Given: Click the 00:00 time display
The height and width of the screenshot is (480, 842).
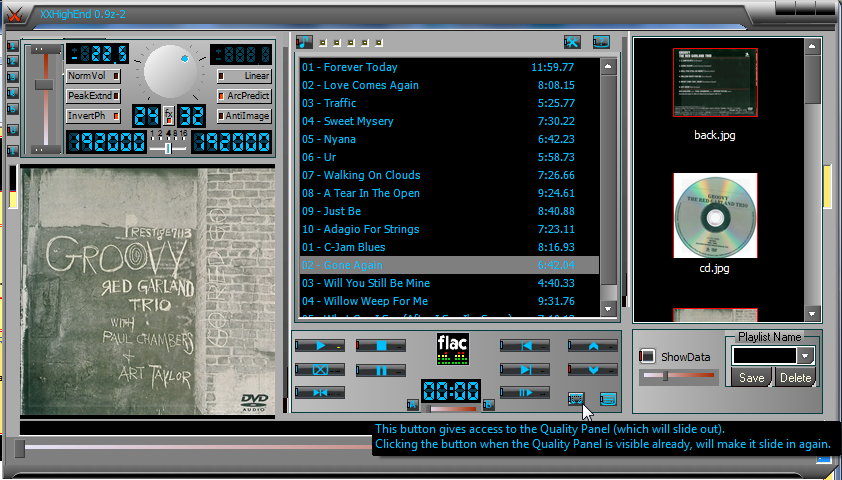Looking at the screenshot, I should 451,391.
